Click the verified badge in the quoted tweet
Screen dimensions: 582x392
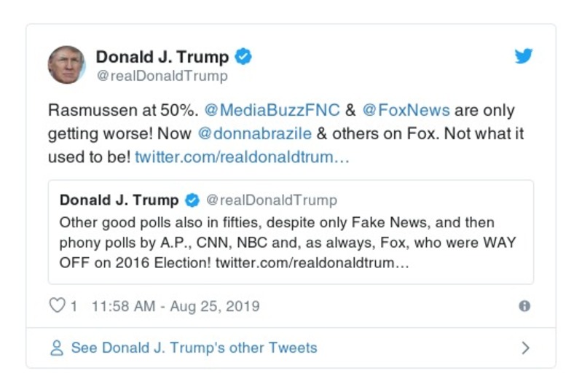pyautogui.click(x=193, y=200)
